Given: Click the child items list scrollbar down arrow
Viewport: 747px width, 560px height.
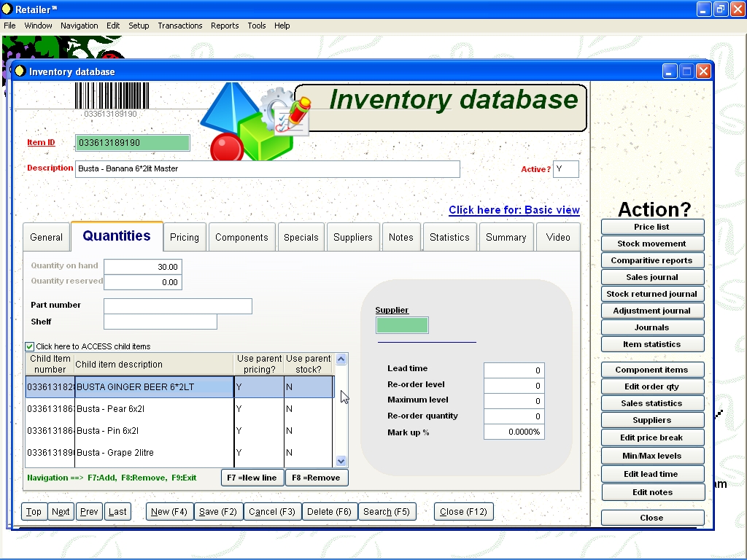Looking at the screenshot, I should [340, 461].
